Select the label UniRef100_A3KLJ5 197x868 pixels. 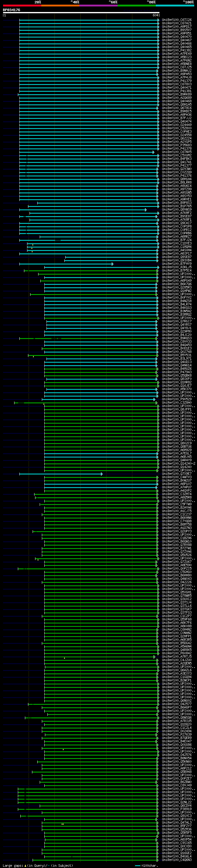[x=177, y=267]
